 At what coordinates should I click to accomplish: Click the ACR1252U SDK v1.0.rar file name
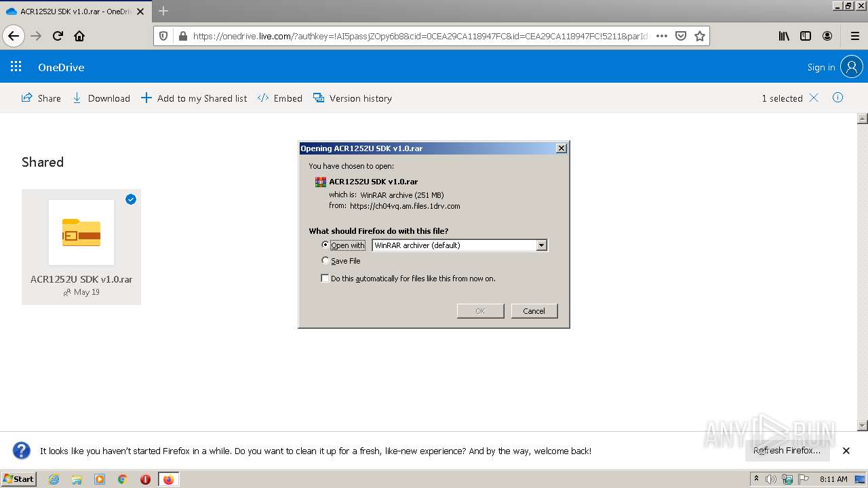coord(81,279)
